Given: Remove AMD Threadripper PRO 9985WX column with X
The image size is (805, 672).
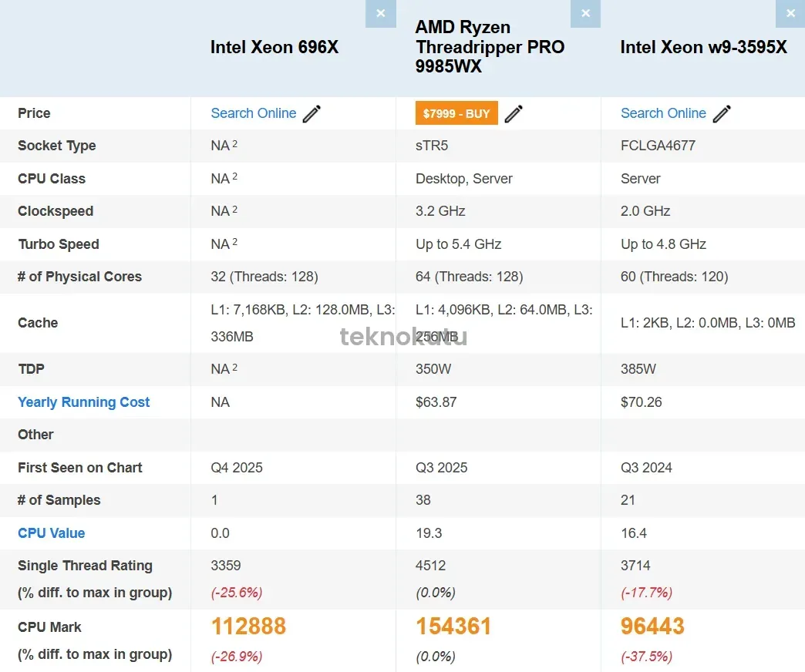Looking at the screenshot, I should 585,13.
